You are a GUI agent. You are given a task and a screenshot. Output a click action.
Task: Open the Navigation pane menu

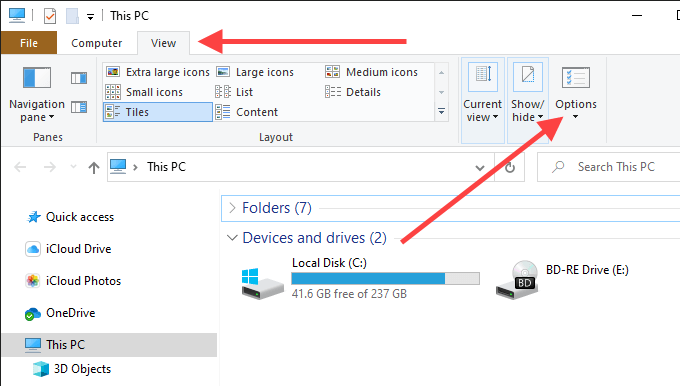pyautogui.click(x=37, y=95)
